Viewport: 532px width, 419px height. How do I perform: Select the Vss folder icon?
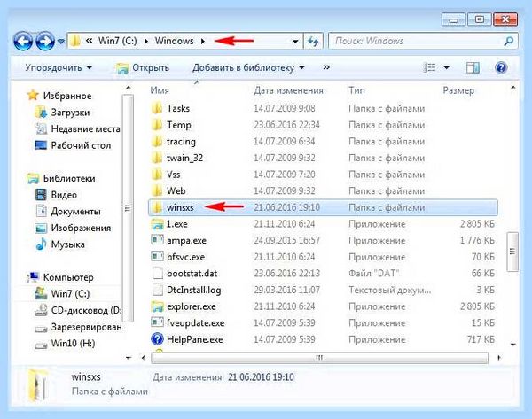(157, 175)
